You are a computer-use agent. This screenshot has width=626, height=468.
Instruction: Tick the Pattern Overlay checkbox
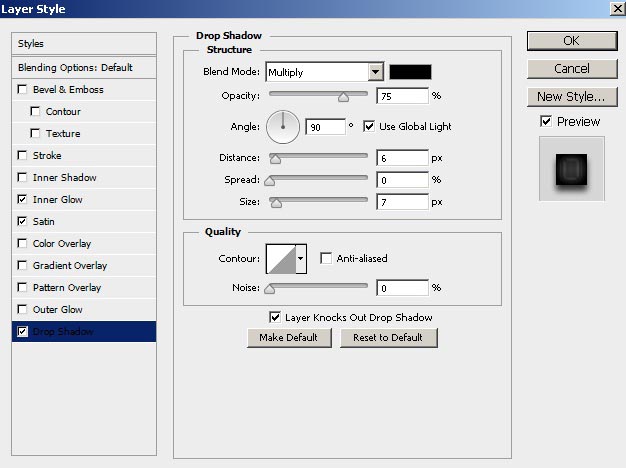point(22,287)
